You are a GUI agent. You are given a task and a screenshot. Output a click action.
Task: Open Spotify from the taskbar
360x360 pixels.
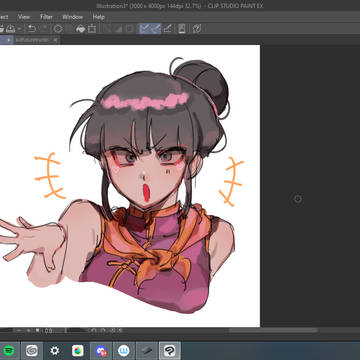click(x=9, y=351)
